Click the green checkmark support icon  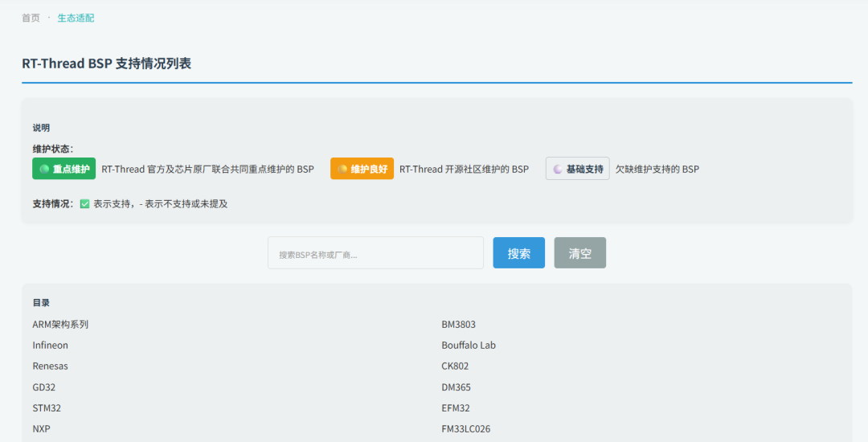point(84,203)
